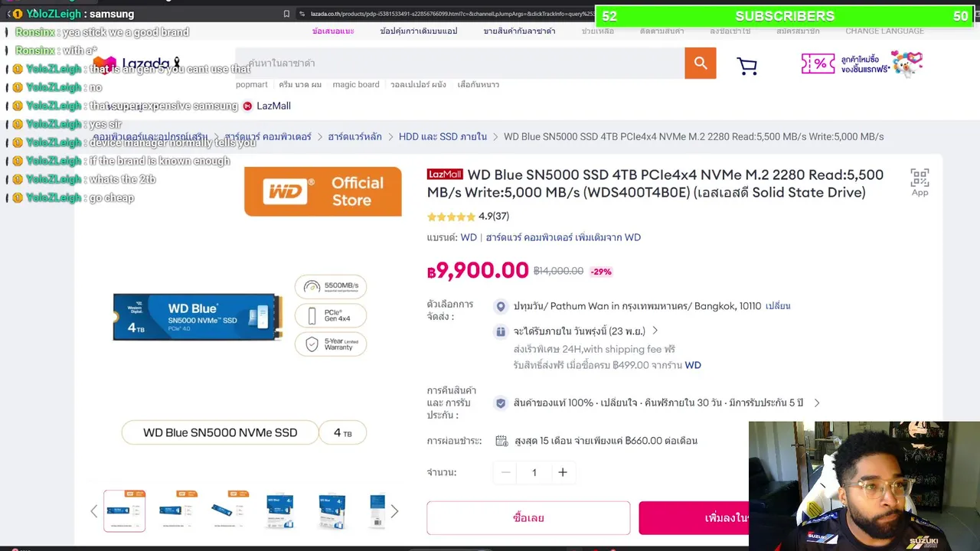Open the ติดตามสินค้า menu item
The image size is (980, 551).
pos(662,31)
